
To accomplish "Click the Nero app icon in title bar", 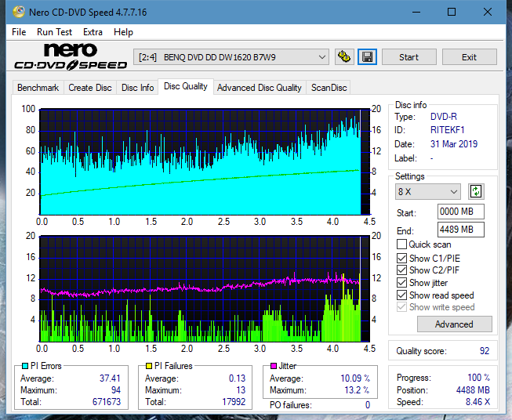I will (x=19, y=12).
